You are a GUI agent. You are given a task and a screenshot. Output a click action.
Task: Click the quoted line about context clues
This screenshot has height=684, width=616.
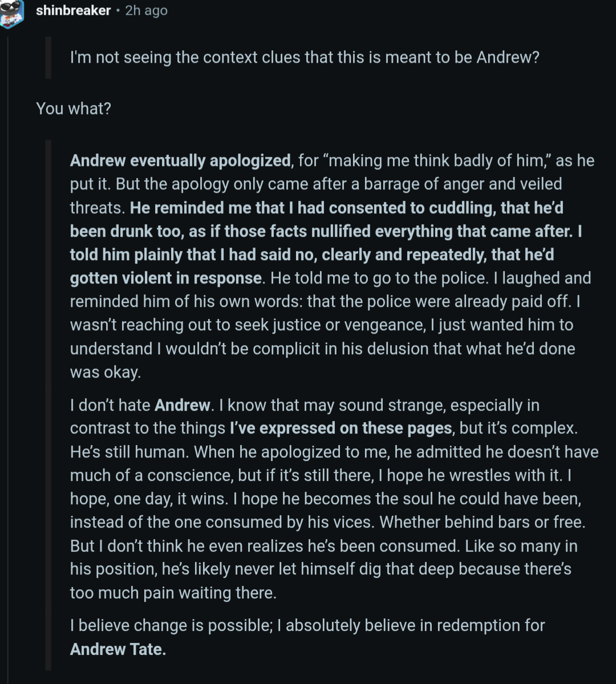pos(305,58)
